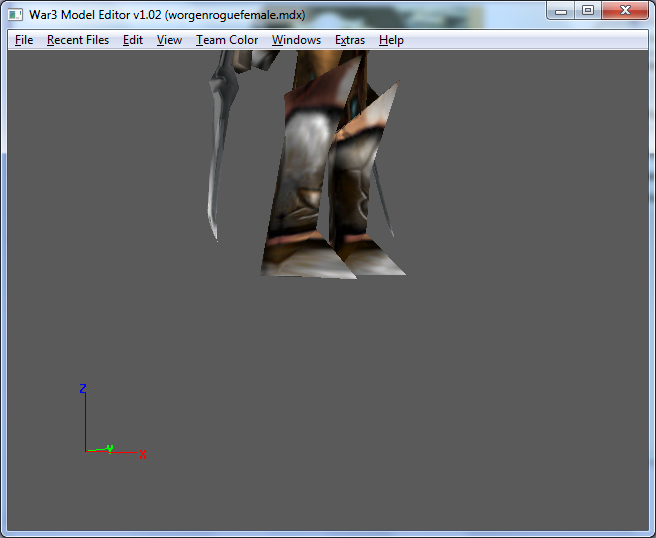Close the War3 Model Editor window

click(625, 10)
